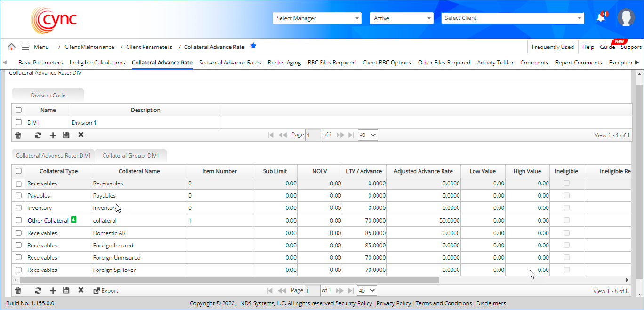Switch to Seasonal Advance Rates tab
The width and height of the screenshot is (644, 310).
230,63
